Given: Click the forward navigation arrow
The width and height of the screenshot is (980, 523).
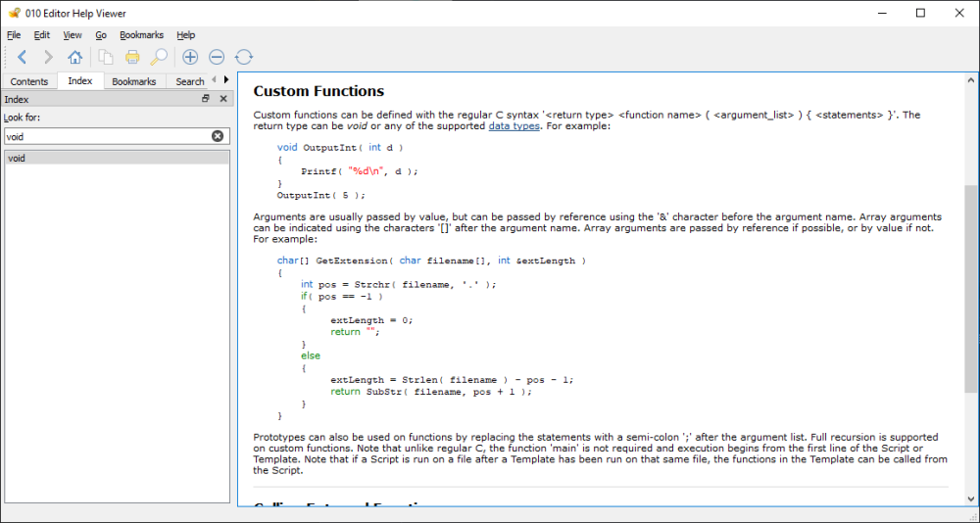Looking at the screenshot, I should pos(47,57).
